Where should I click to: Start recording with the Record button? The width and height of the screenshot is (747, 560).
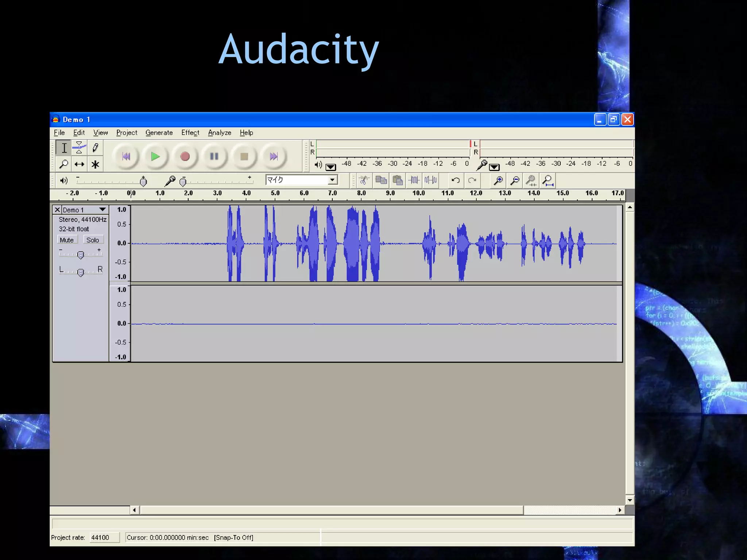coord(185,156)
